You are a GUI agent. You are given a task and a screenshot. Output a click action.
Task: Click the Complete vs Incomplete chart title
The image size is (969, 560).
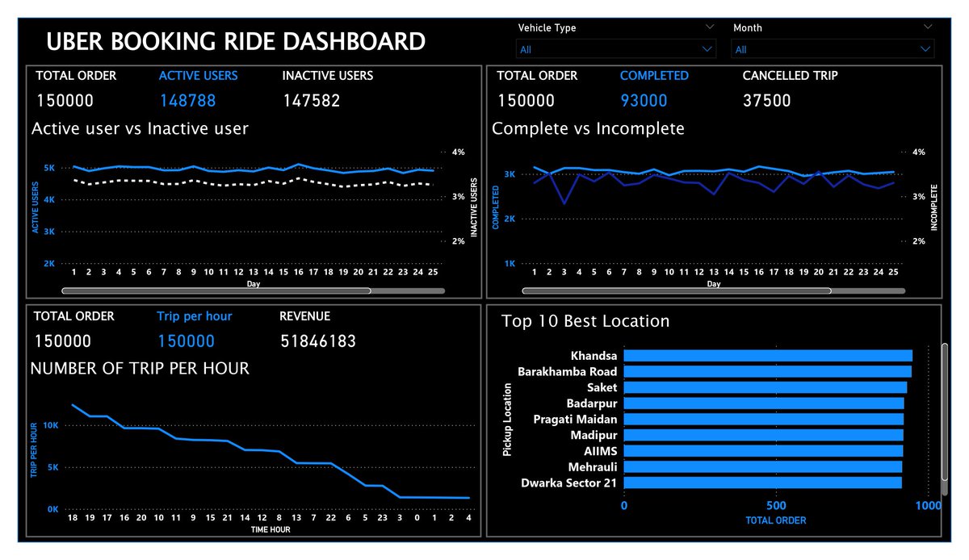pos(588,128)
